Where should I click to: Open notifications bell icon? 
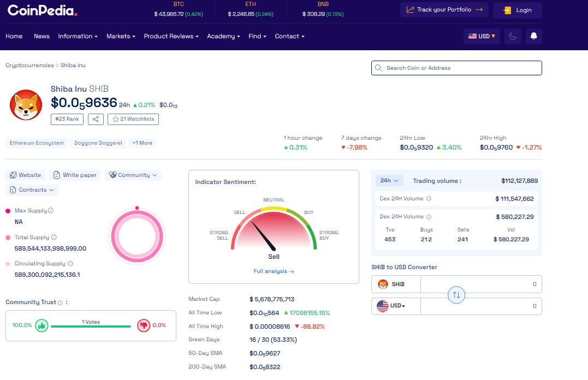[533, 37]
